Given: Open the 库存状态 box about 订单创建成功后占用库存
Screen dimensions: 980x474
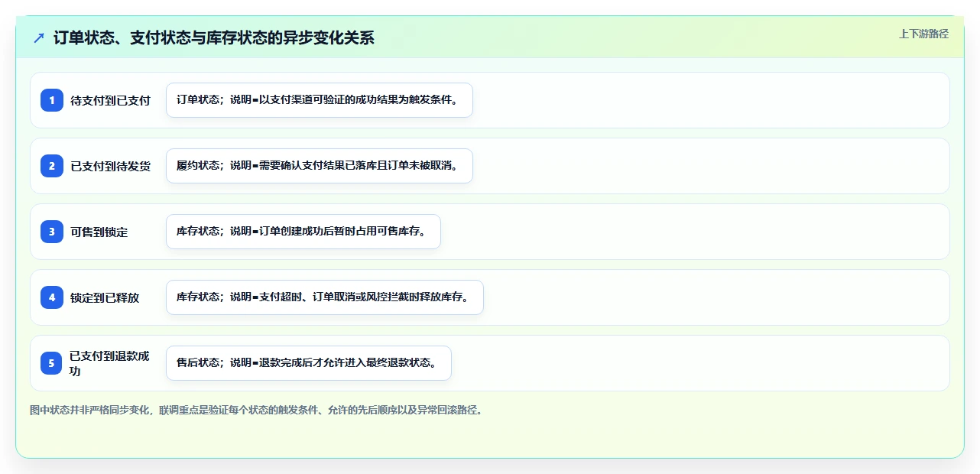Looking at the screenshot, I should pyautogui.click(x=303, y=232).
